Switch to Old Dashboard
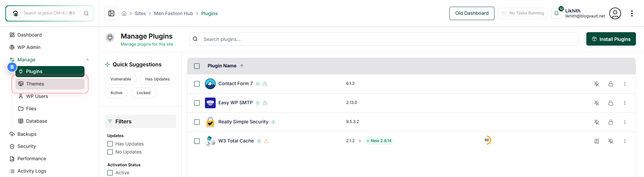 click(x=472, y=13)
